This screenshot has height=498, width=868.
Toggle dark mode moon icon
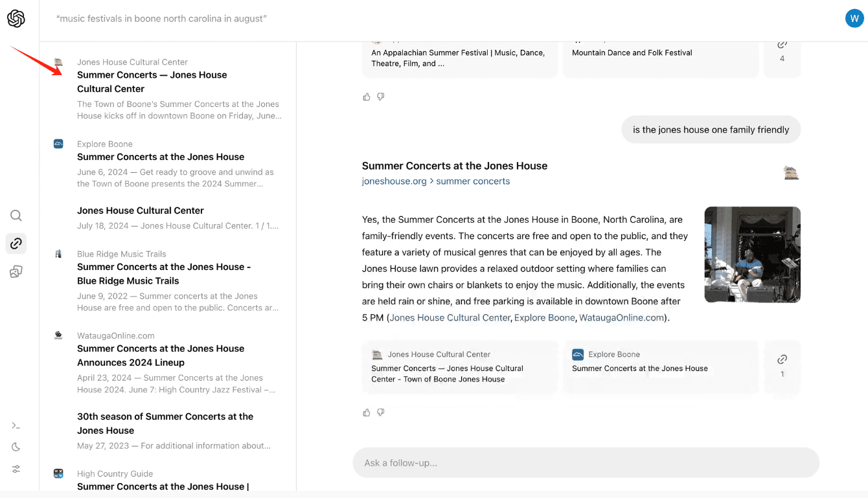16,447
